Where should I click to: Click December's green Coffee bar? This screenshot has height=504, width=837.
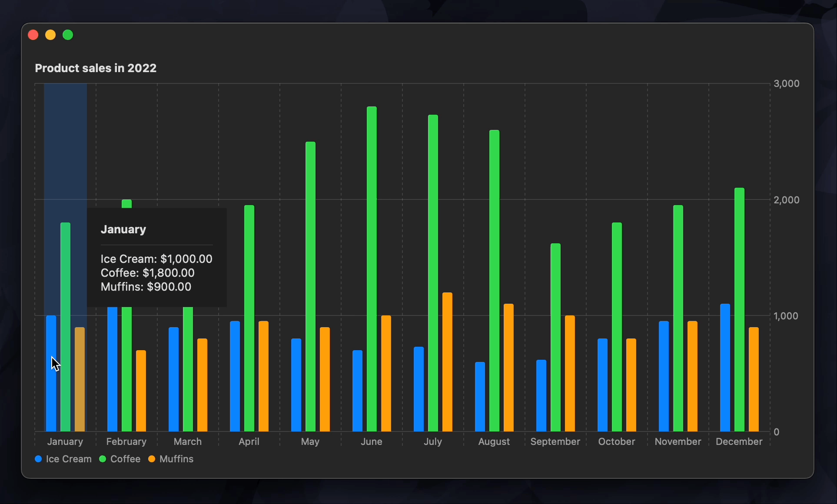(x=740, y=309)
